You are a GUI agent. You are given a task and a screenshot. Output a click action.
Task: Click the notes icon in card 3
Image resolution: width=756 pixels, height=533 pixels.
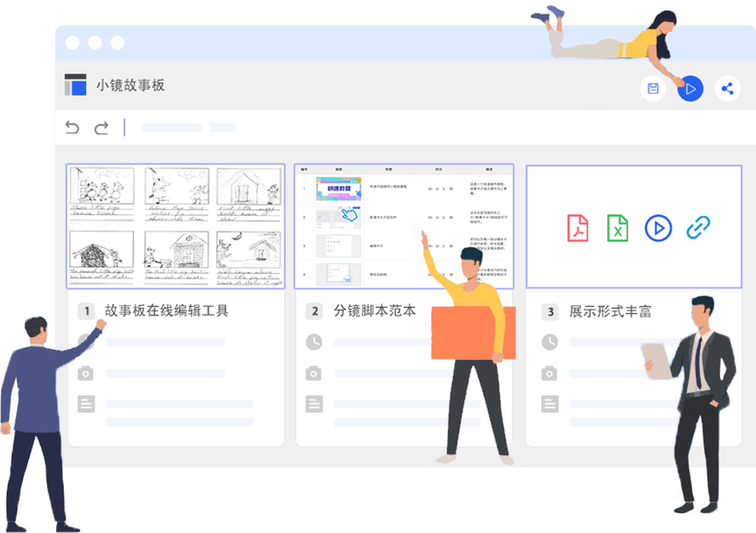tap(550, 404)
